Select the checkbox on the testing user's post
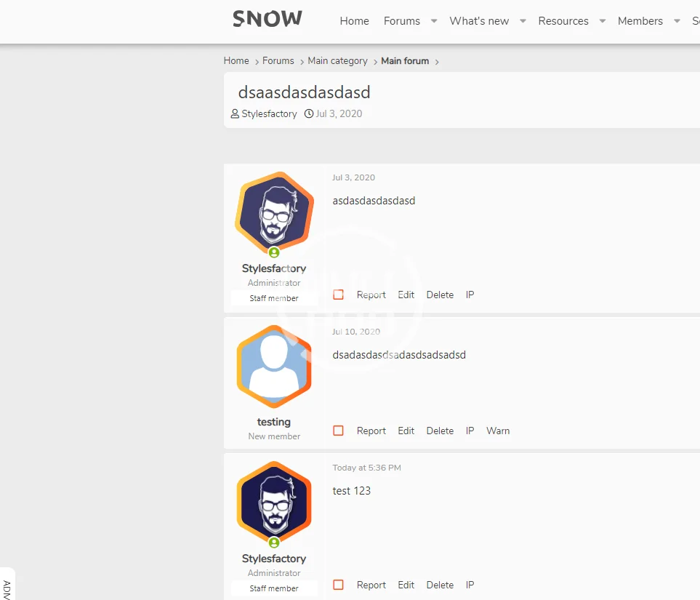This screenshot has width=700, height=600. click(x=339, y=431)
